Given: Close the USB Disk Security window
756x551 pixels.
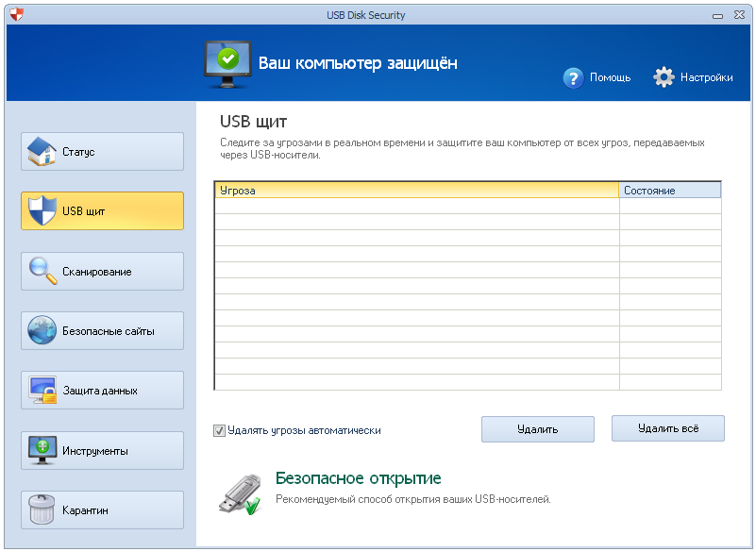Looking at the screenshot, I should click(x=739, y=15).
